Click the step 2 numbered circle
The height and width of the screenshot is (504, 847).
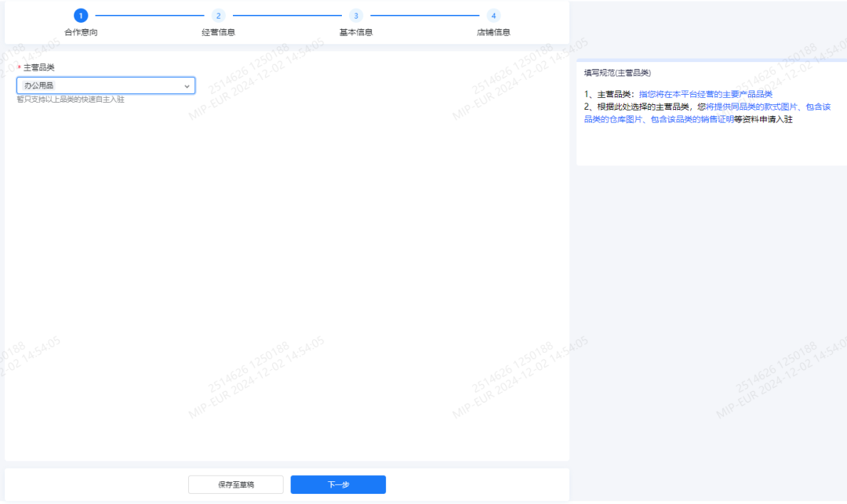point(218,15)
